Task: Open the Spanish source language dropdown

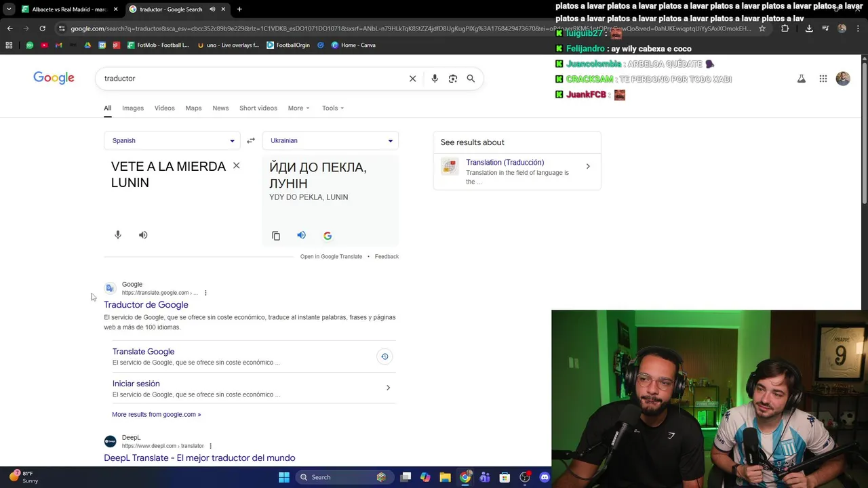Action: (172, 140)
